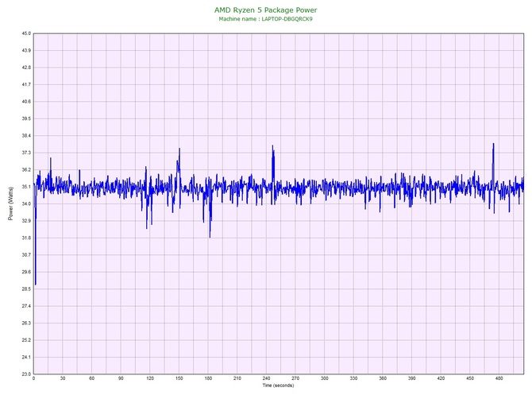Click the 35.1 tick on the power axis

point(26,187)
